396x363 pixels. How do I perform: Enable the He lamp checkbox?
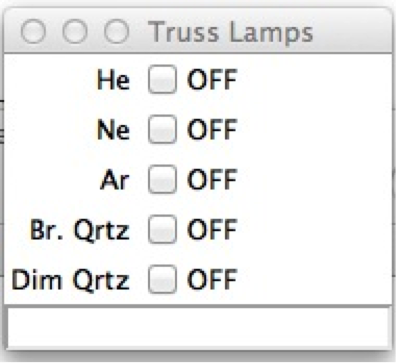[x=162, y=79]
